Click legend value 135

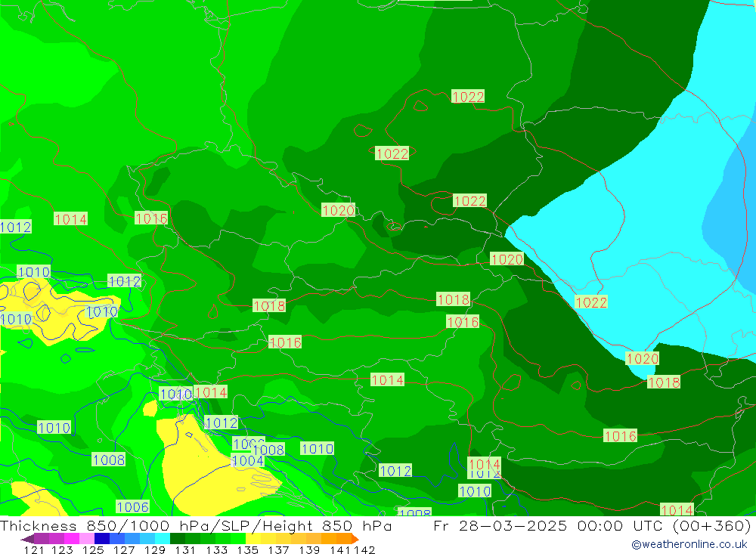(247, 549)
